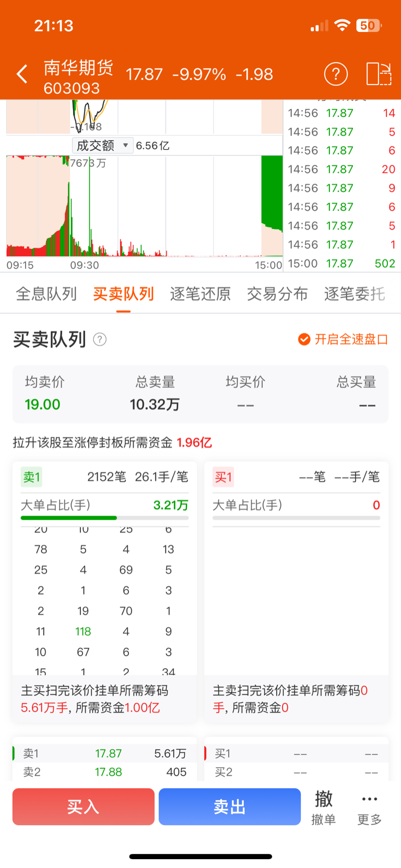This screenshot has width=401, height=868.
Task: Tap the 14:56 trade row with volume 14
Action: pyautogui.click(x=342, y=113)
